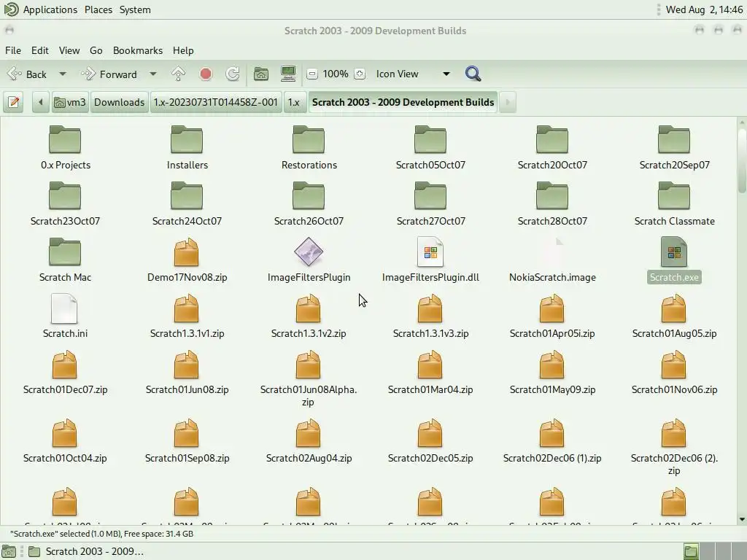
Task: Open the Applications menu in top panel
Action: 50,9
